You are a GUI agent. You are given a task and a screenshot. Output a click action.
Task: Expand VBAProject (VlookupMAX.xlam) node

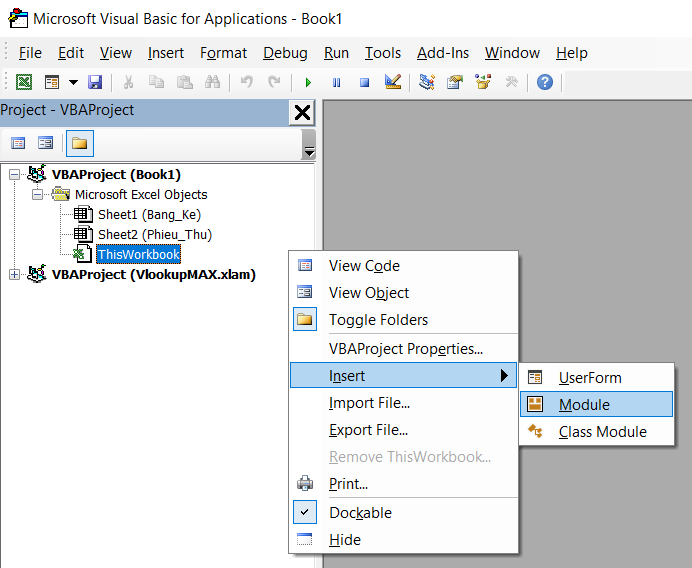click(x=15, y=275)
